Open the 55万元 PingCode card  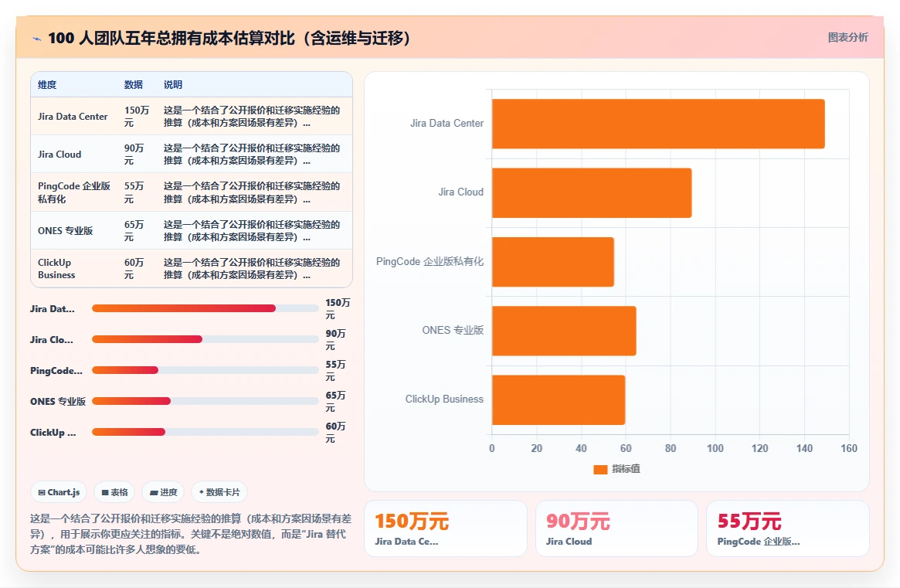(787, 529)
